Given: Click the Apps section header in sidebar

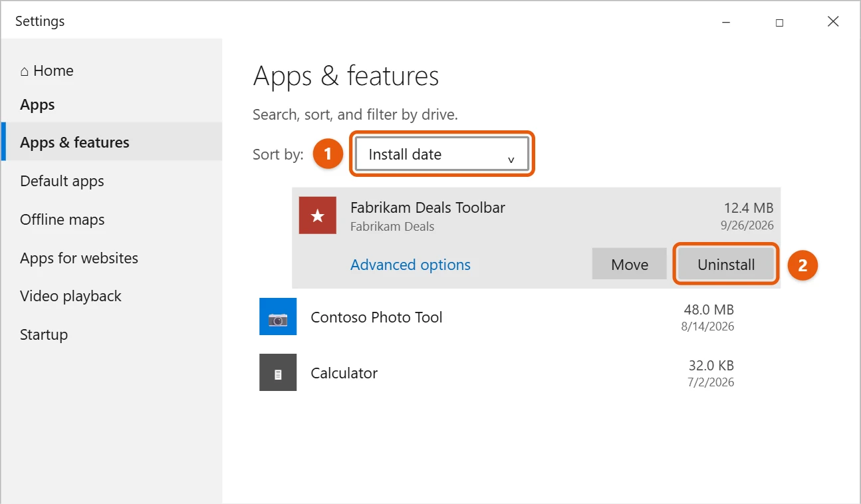Looking at the screenshot, I should coord(37,105).
